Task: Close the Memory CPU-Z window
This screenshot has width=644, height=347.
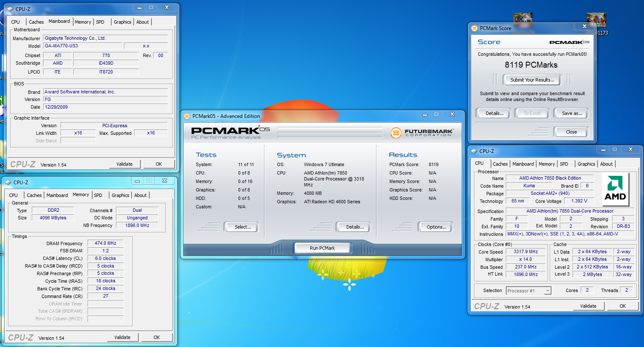Action: coord(164,181)
